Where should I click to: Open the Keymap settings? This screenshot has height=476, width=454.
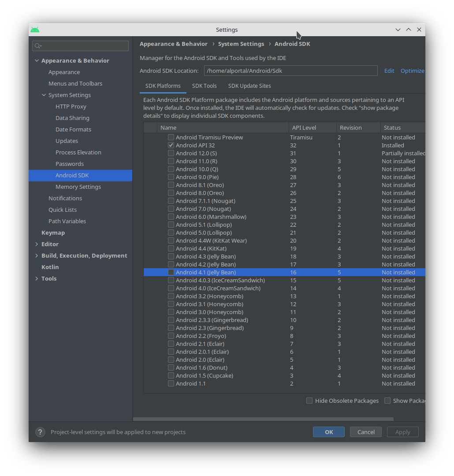(53, 233)
